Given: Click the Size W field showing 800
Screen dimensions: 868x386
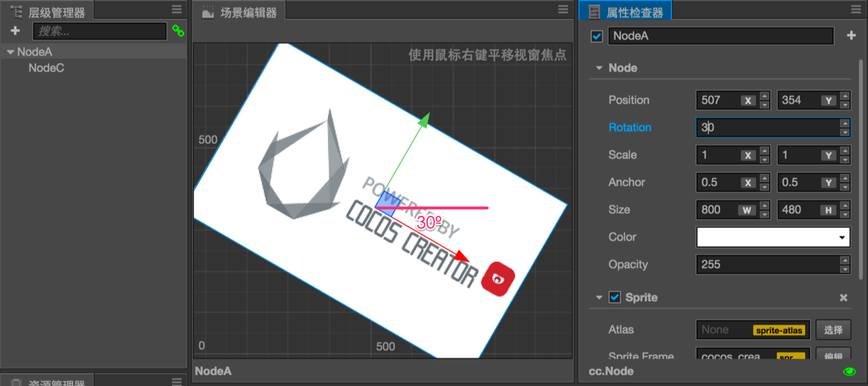Looking at the screenshot, I should (727, 209).
